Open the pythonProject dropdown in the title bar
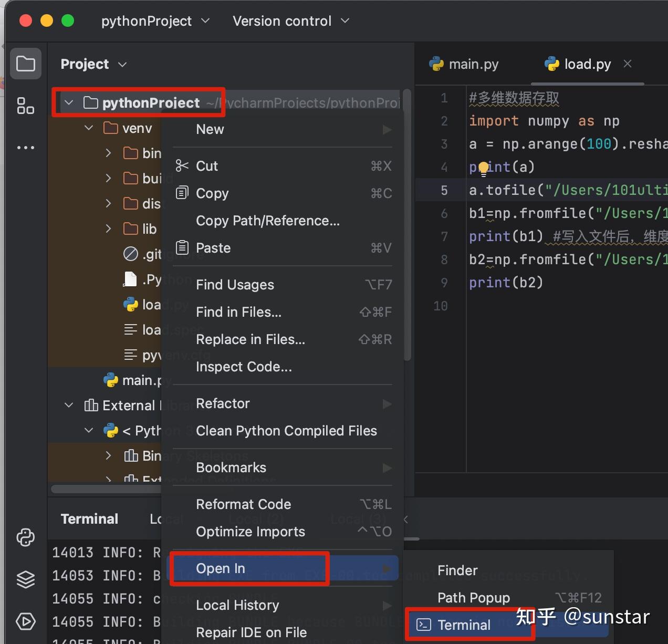 coord(155,20)
